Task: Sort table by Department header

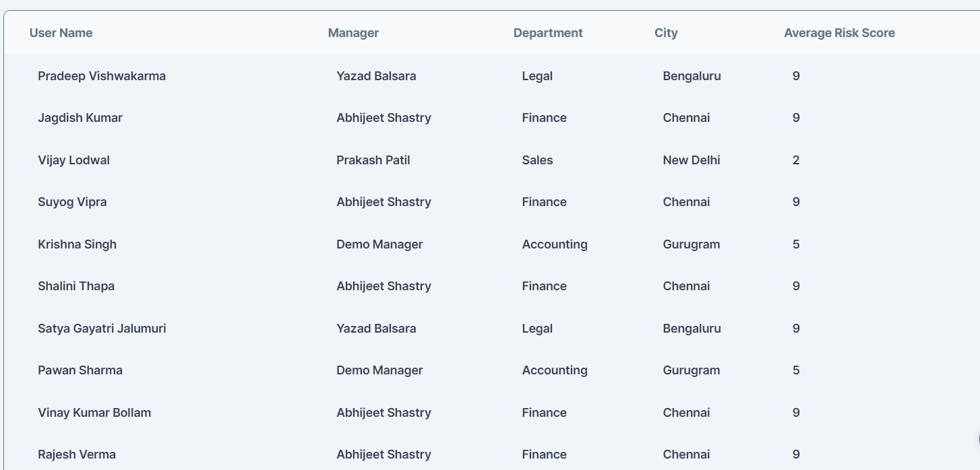Action: coord(548,33)
